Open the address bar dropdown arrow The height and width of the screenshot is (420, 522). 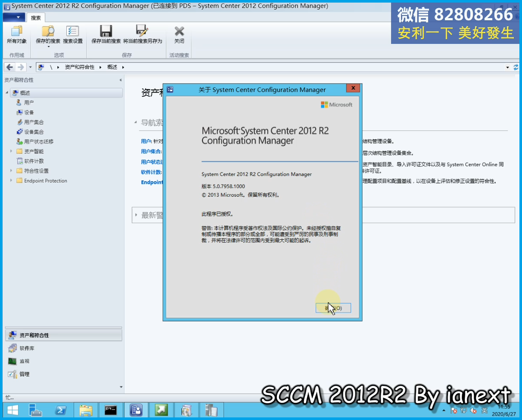pyautogui.click(x=507, y=68)
